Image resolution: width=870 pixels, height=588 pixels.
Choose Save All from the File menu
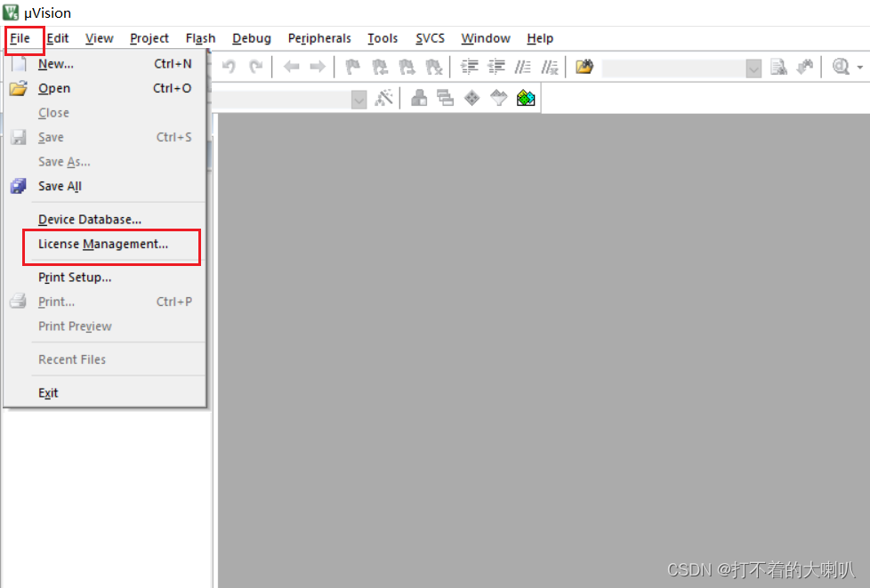click(105, 186)
